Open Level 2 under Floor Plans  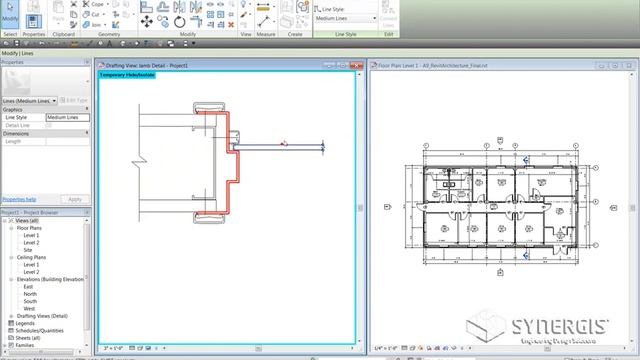tap(31, 243)
